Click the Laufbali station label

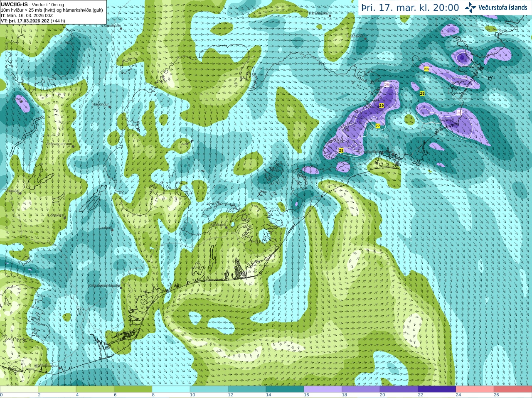click(105, 228)
